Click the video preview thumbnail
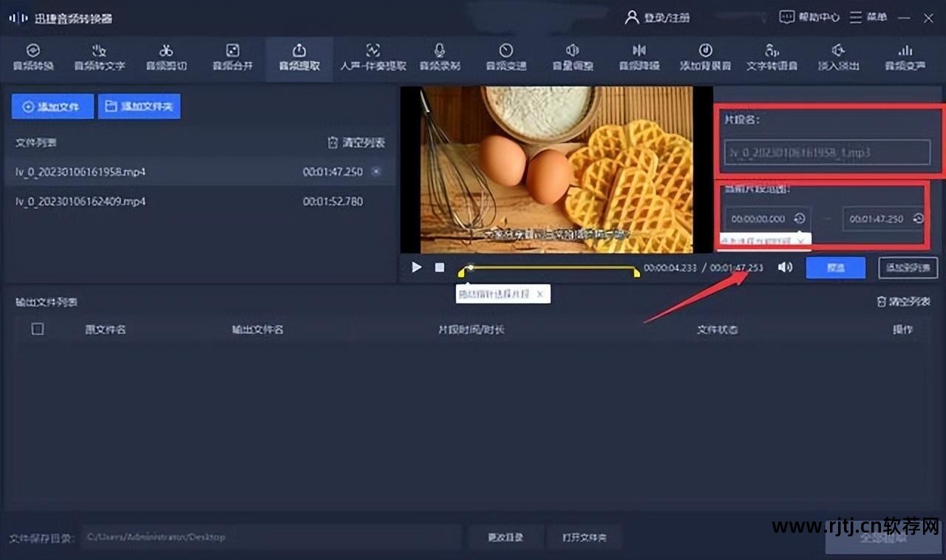Screen dimensions: 946x560 556,170
